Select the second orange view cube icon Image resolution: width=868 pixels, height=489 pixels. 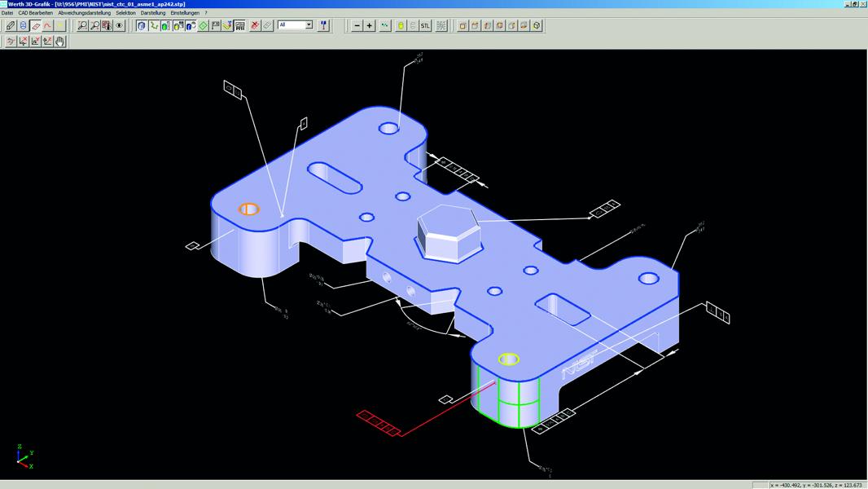click(x=475, y=25)
